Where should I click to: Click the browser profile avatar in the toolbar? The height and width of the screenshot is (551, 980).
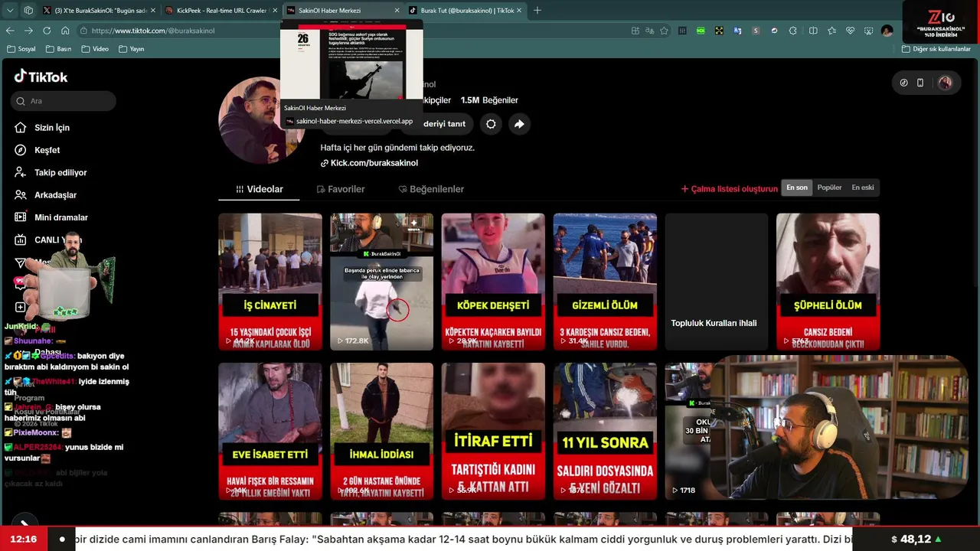click(x=887, y=31)
